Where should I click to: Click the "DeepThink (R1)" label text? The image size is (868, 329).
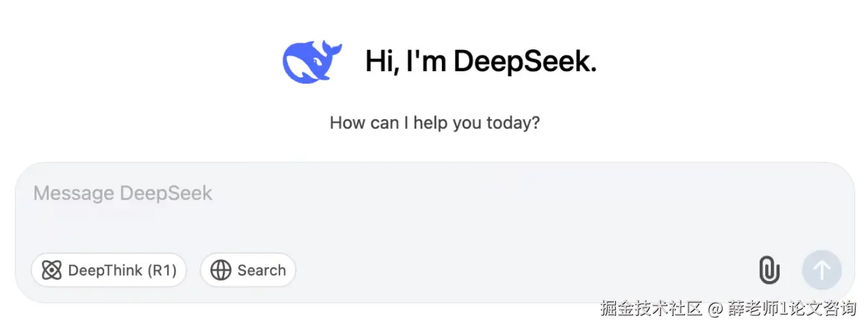point(123,270)
